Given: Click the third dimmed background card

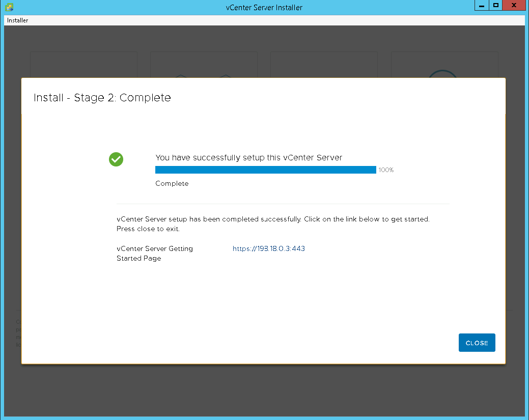Looking at the screenshot, I should 324,64.
